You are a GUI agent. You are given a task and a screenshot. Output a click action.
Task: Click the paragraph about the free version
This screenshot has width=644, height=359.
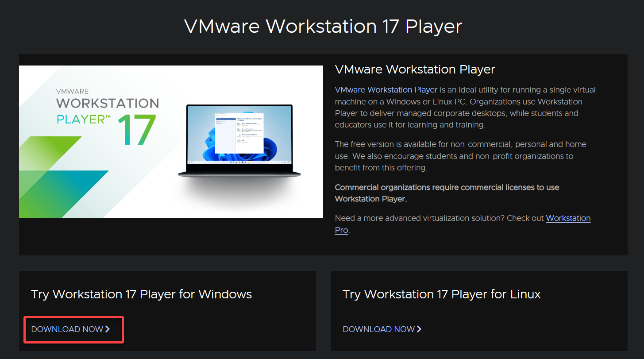tap(460, 156)
